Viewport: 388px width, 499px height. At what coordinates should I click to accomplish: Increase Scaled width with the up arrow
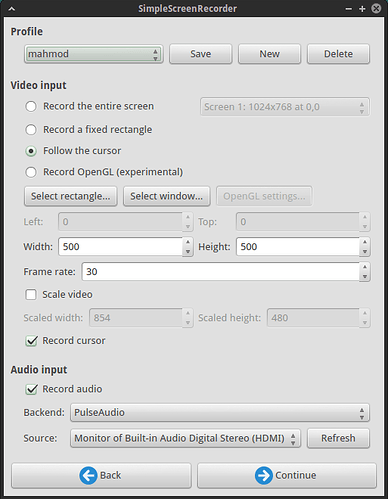[x=188, y=313]
